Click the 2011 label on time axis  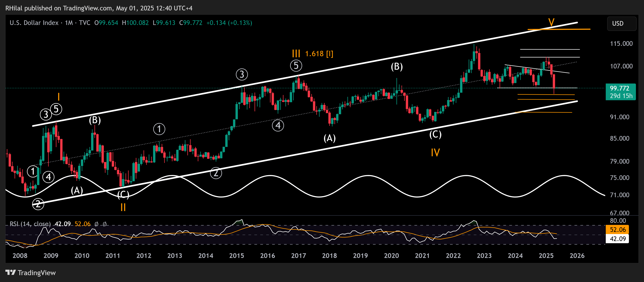pos(113,255)
